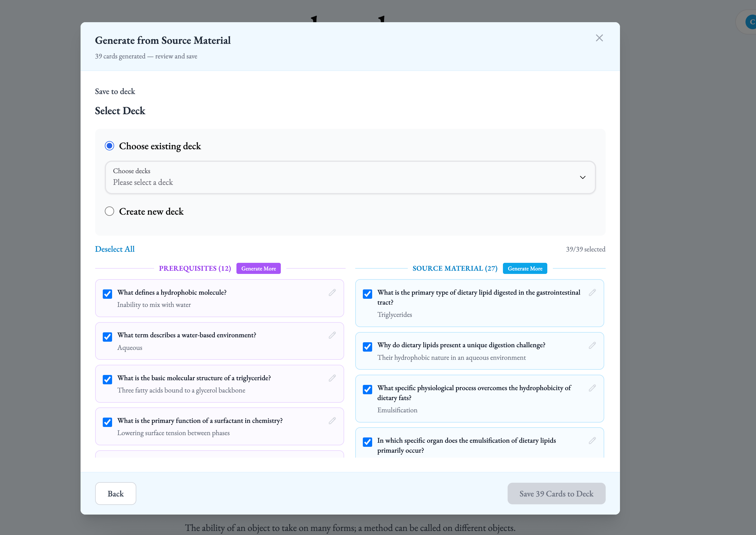
Task: Click the dropdown chevron arrow
Action: point(582,177)
